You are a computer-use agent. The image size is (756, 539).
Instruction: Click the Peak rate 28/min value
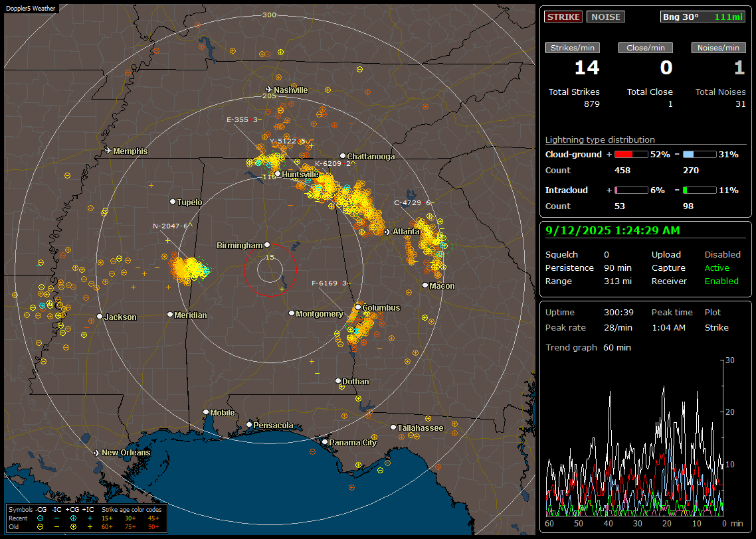tap(618, 327)
